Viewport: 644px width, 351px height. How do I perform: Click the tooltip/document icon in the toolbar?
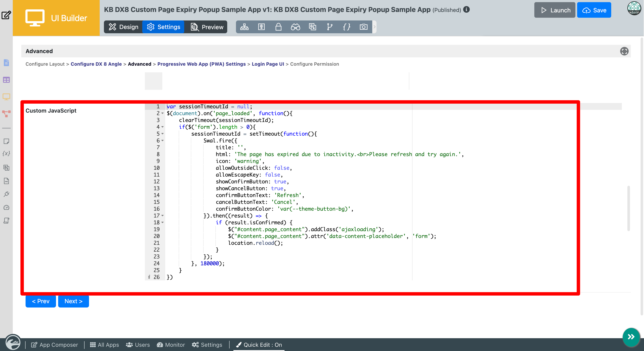[x=261, y=27]
